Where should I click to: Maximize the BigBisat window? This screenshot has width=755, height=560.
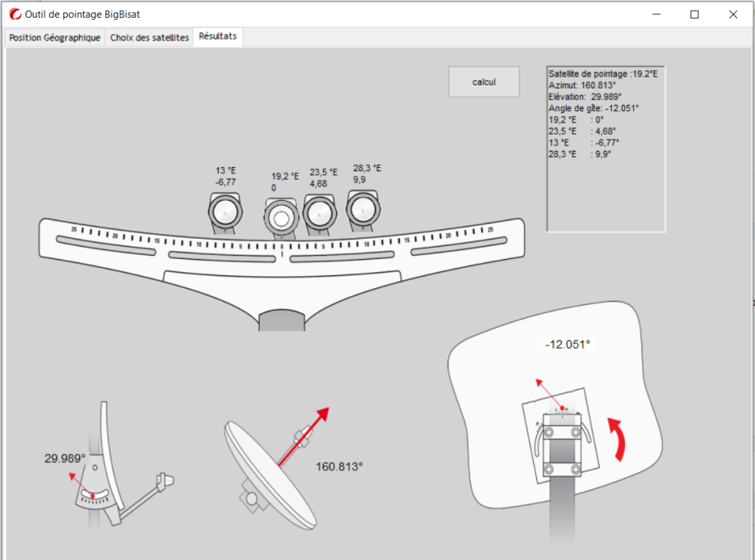[694, 14]
